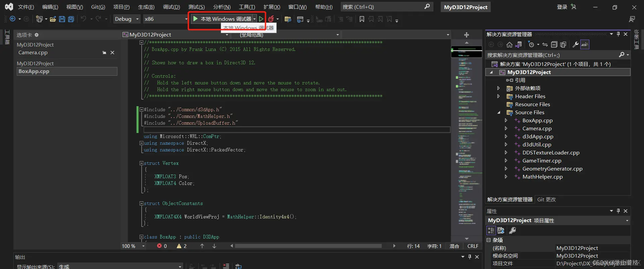Screen dimensions: 644x269
Task: Pin the 属性 Properties panel
Action: click(x=618, y=211)
